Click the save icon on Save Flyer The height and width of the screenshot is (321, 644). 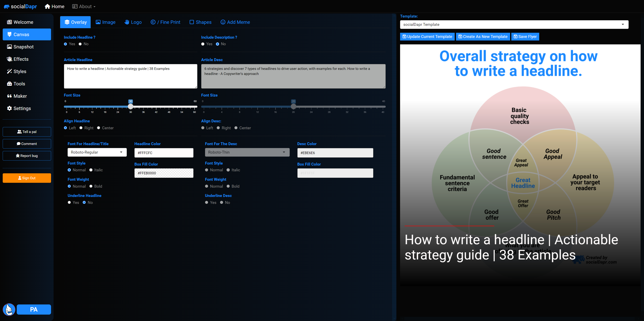[x=516, y=36]
